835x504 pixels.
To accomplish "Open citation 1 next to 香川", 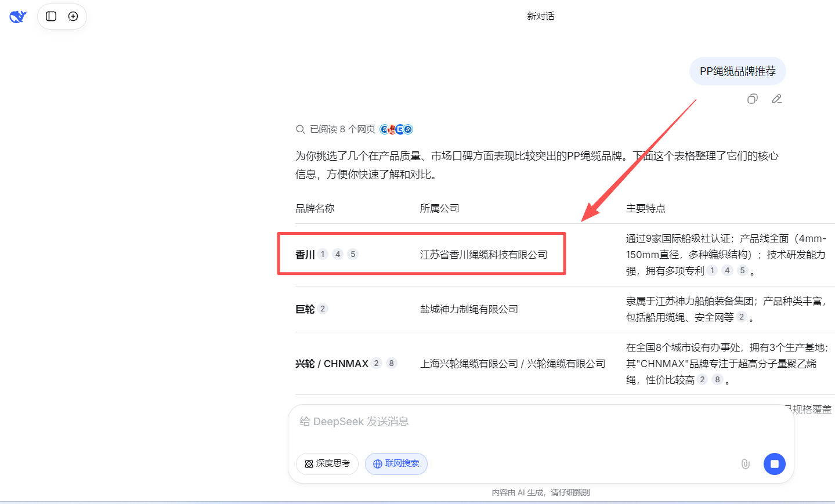I will (x=323, y=254).
